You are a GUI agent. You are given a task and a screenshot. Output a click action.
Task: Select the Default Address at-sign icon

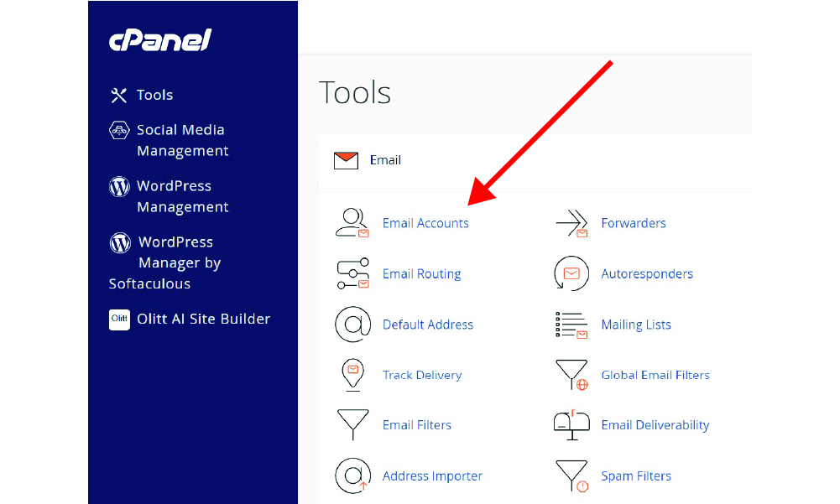click(352, 325)
